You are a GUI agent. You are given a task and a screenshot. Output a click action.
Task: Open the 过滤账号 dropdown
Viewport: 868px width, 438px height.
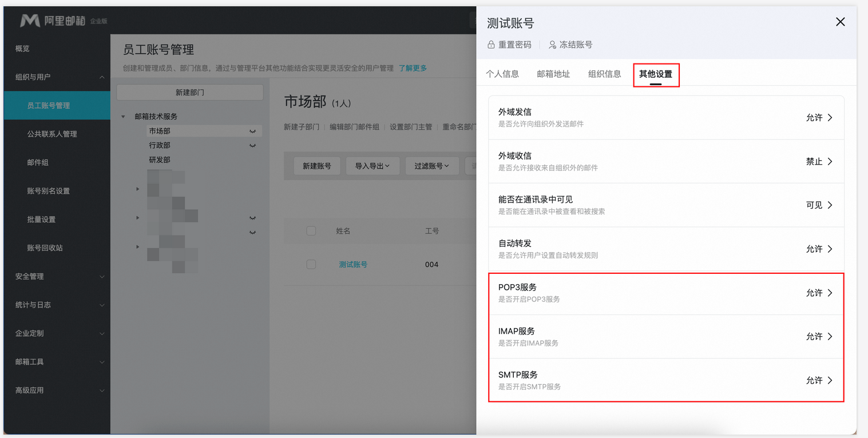click(431, 166)
